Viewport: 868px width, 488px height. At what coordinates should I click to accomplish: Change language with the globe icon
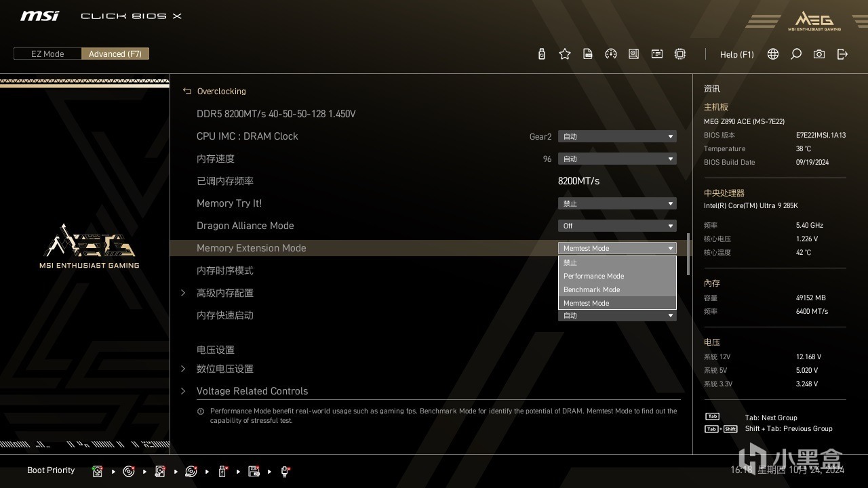pyautogui.click(x=773, y=54)
